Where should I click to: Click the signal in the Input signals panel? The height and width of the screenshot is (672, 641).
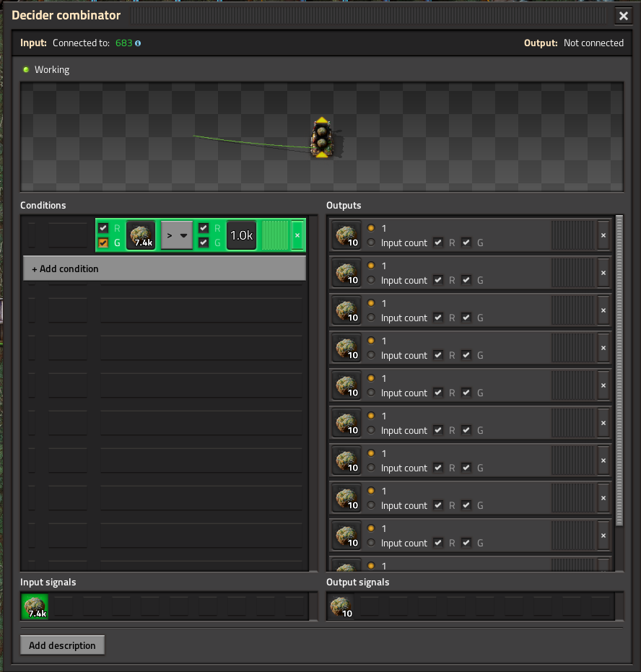35,607
